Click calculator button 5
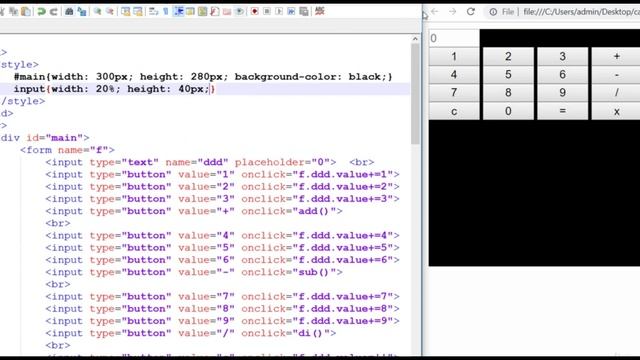Screen dimensions: 640x360 (x=508, y=75)
